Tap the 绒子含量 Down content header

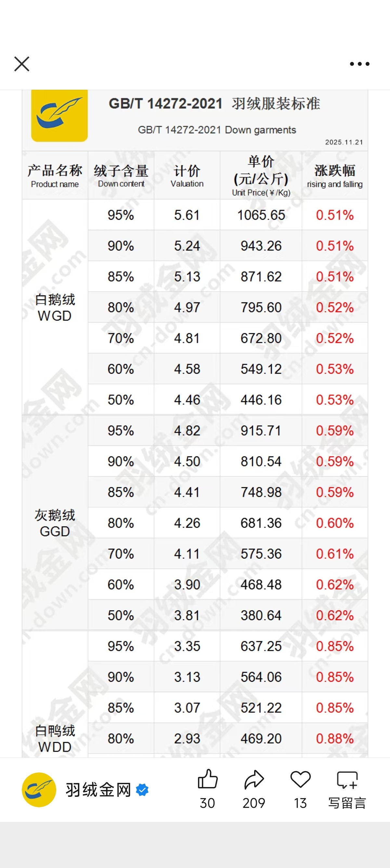coord(121,175)
